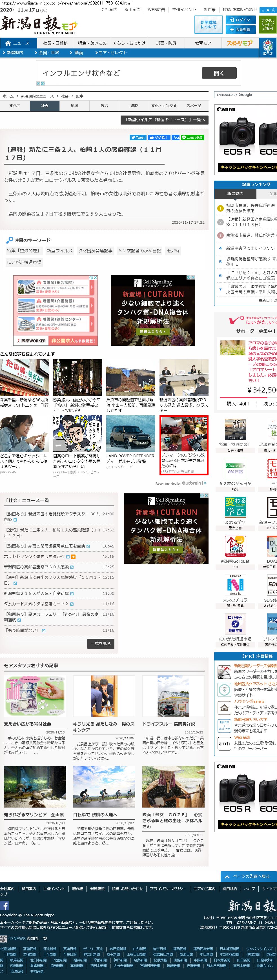The height and width of the screenshot is (980, 277).
Task: Click the Tweet share button
Action: pos(138,137)
